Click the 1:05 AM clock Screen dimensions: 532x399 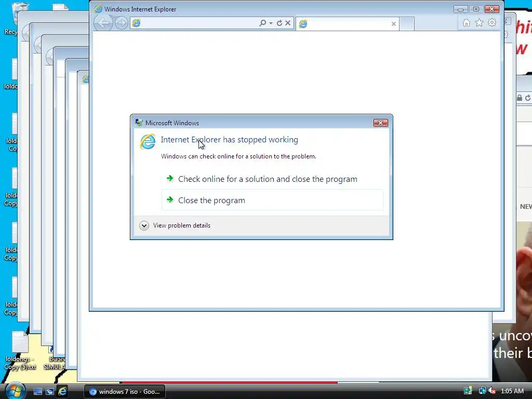point(512,391)
